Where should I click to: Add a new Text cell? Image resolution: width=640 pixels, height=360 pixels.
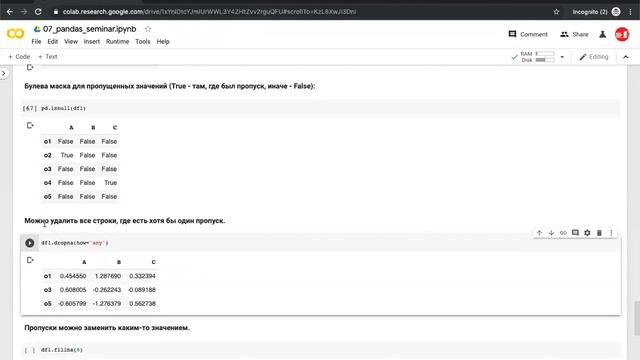[x=47, y=57]
